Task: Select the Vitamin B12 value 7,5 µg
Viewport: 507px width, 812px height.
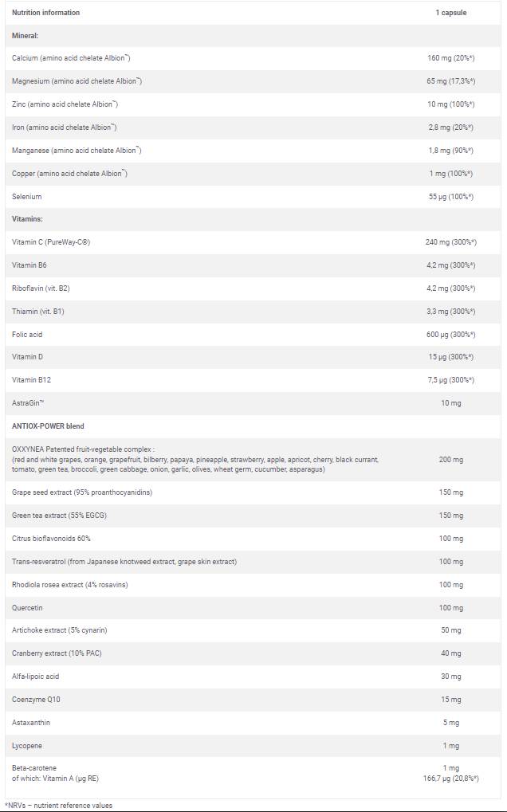Action: coord(450,380)
